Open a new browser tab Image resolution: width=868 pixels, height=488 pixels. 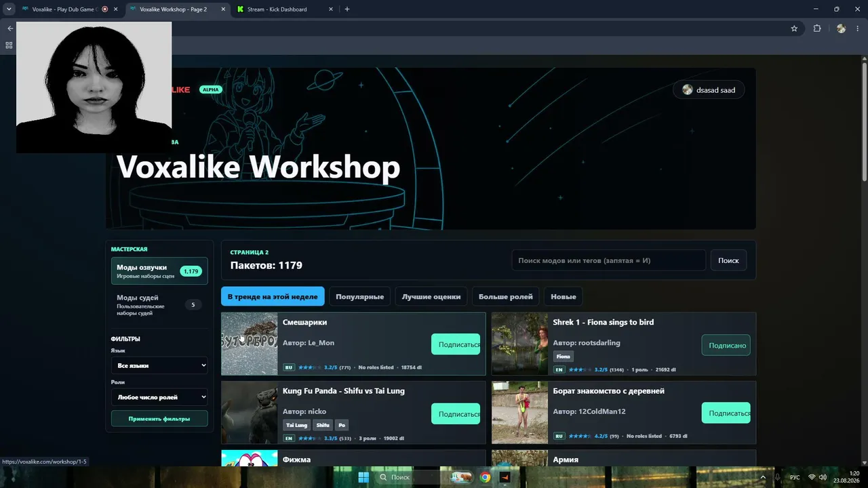point(347,9)
